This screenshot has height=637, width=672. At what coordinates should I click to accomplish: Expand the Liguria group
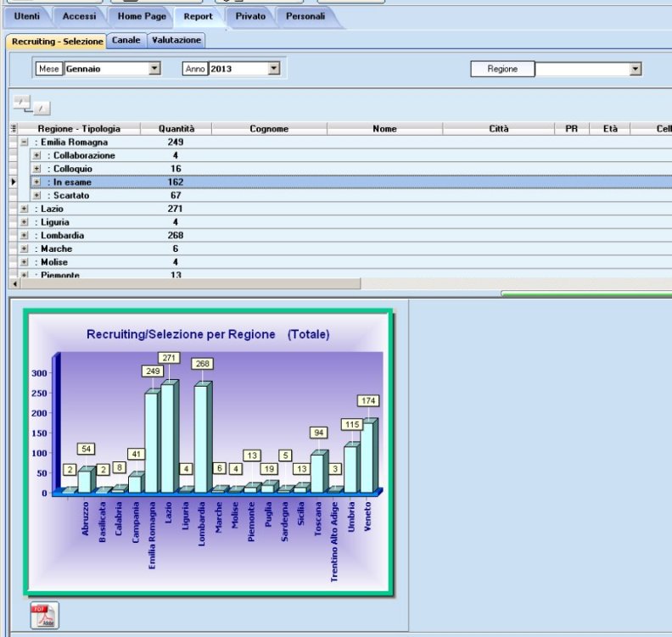point(25,222)
